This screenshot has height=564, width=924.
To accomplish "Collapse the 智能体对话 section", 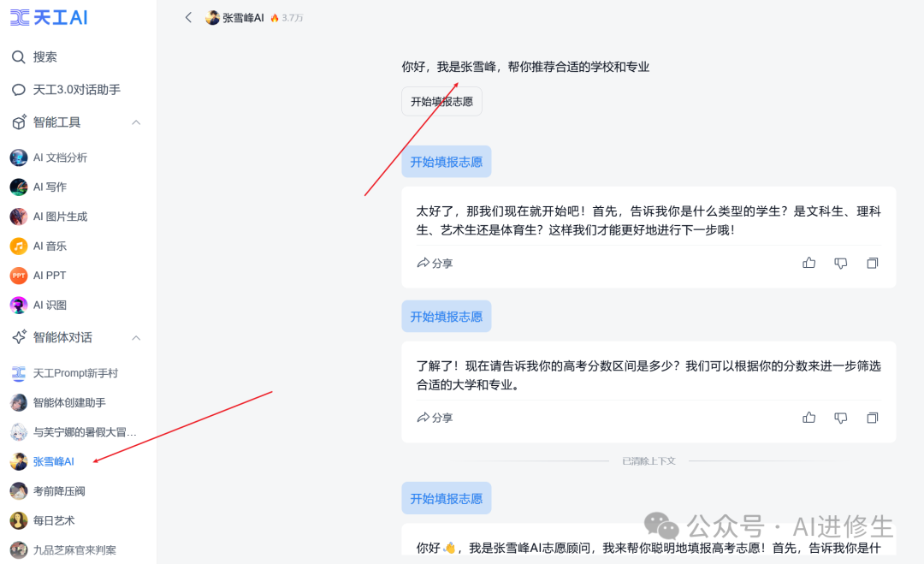I will pos(136,337).
